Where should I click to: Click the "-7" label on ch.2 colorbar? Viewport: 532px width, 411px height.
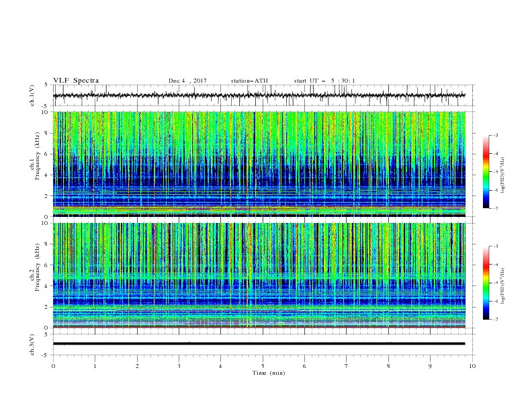(x=495, y=320)
